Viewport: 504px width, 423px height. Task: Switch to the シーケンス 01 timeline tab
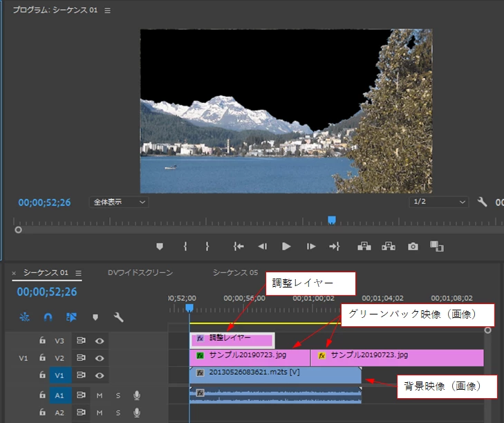(46, 272)
